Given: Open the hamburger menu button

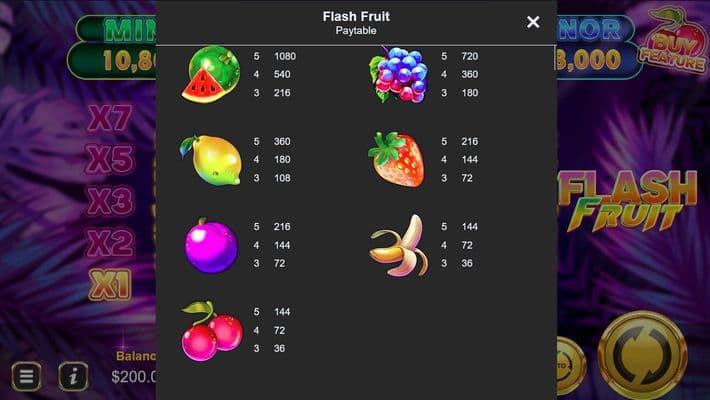Looking at the screenshot, I should click(26, 376).
